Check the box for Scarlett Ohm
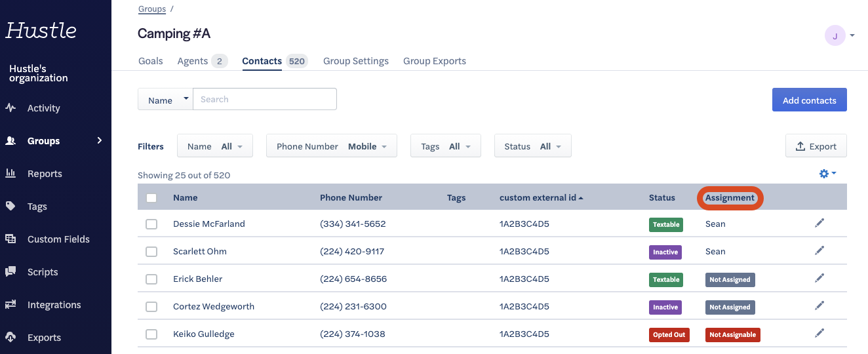This screenshot has height=354, width=868. pos(151,252)
